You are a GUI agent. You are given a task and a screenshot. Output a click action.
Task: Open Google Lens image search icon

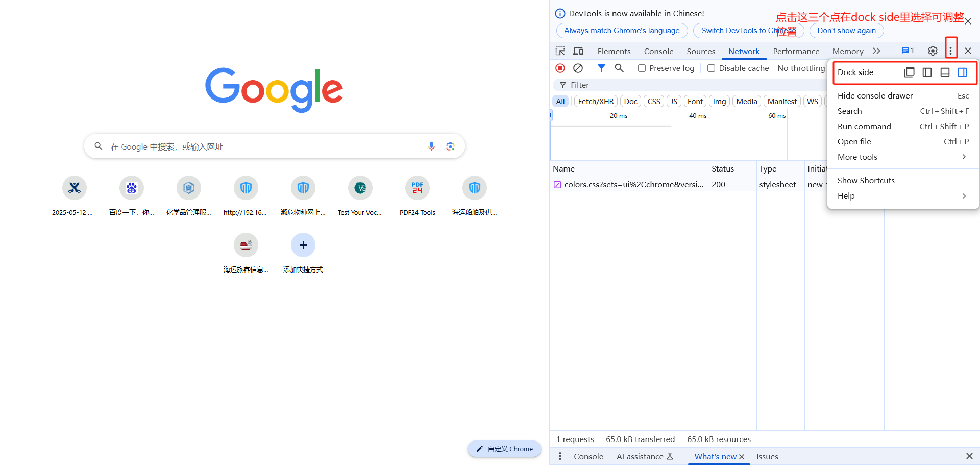coord(450,146)
